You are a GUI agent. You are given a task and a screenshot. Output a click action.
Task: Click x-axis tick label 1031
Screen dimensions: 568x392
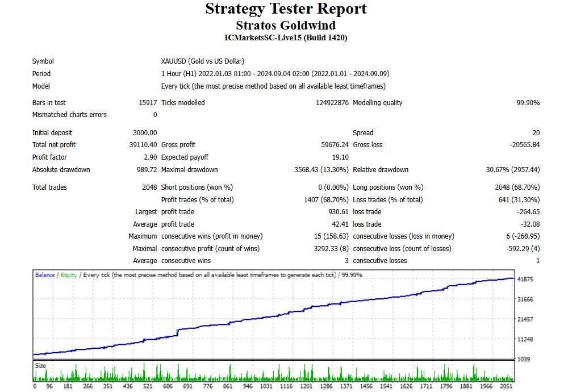tap(266, 386)
